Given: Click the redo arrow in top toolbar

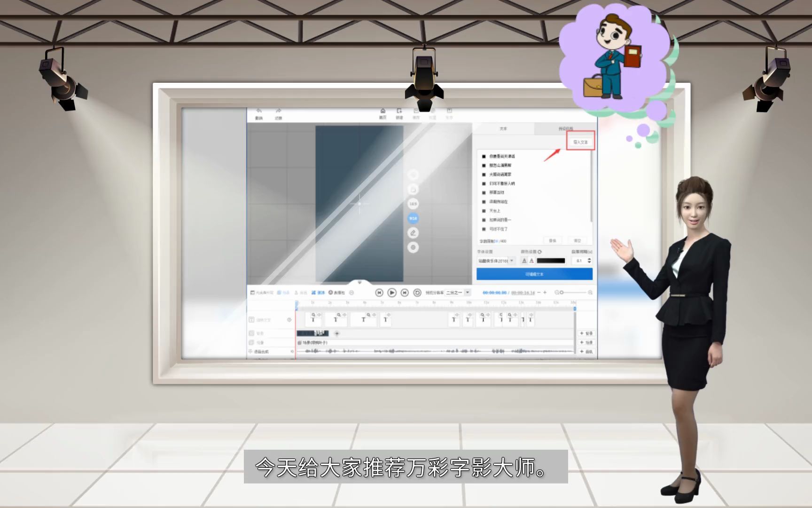Looking at the screenshot, I should coord(278,111).
